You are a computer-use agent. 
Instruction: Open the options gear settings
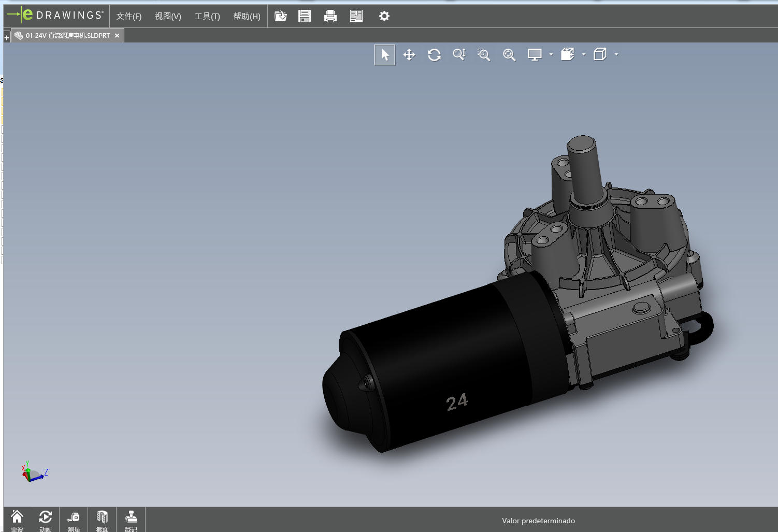[x=384, y=16]
